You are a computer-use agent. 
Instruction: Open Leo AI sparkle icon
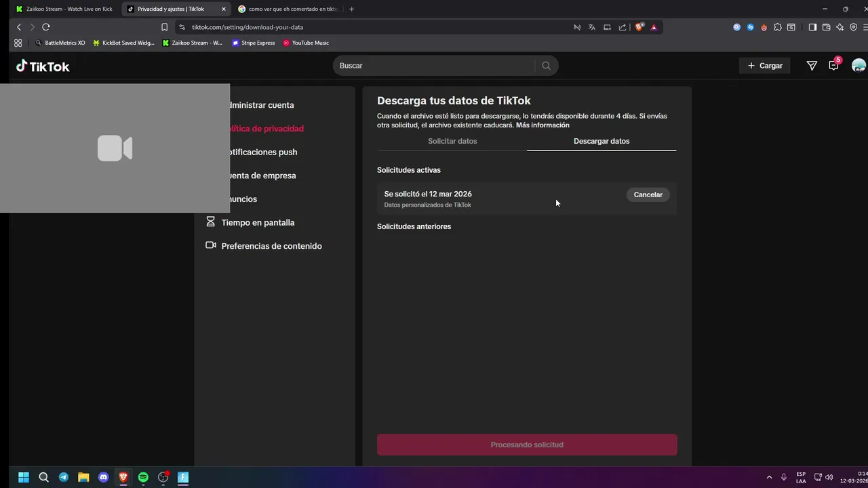840,27
